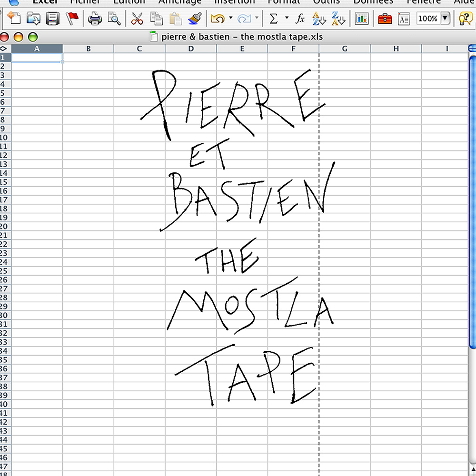
Task: Click the vertical scrollbar thumb
Action: point(473,202)
